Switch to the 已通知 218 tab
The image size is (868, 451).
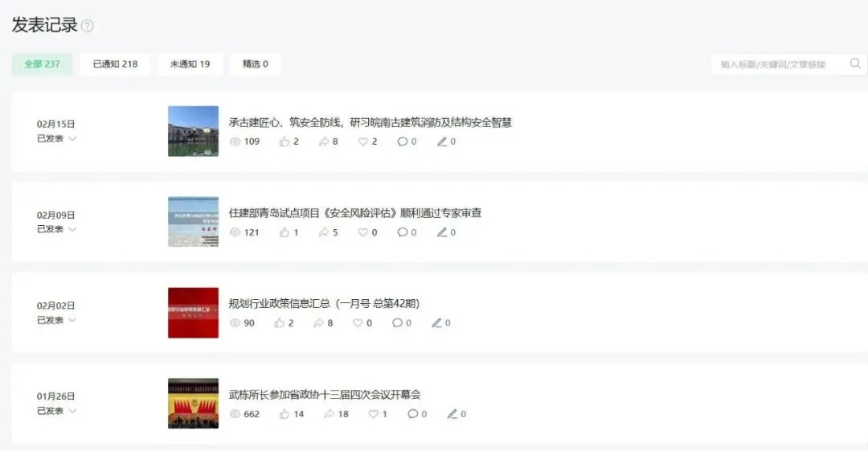coord(115,64)
